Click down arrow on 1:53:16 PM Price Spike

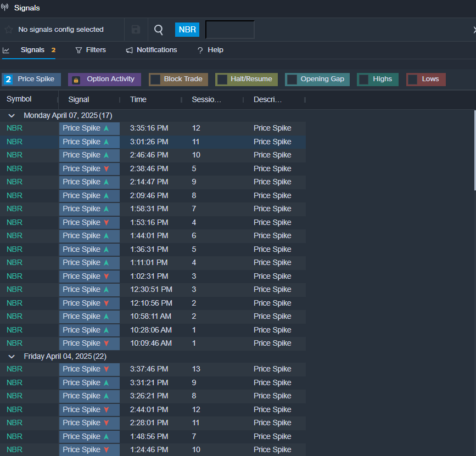tap(107, 223)
